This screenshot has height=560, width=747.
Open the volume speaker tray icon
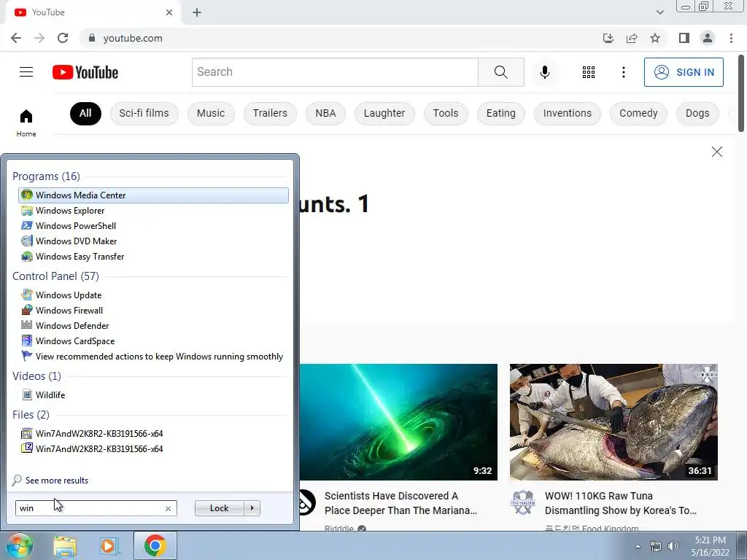[673, 546]
